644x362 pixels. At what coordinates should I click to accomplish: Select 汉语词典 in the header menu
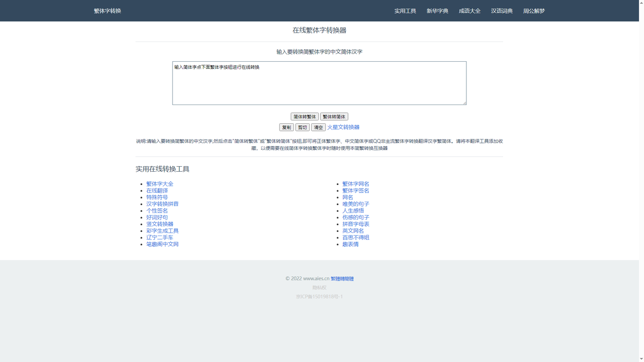(502, 11)
